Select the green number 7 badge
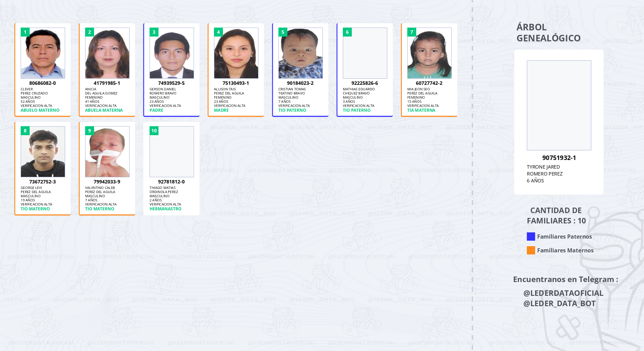Screen dimensions: 644x351 tap(412, 32)
